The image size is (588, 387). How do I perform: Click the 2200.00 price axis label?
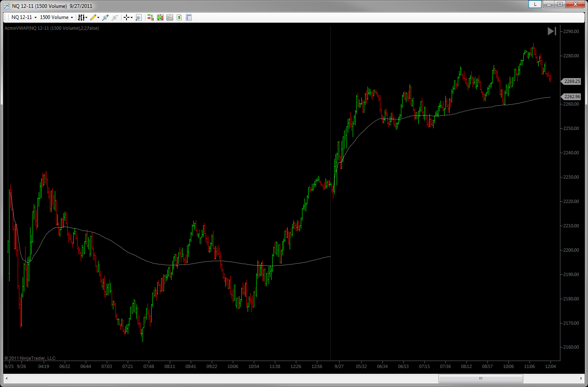(571, 250)
